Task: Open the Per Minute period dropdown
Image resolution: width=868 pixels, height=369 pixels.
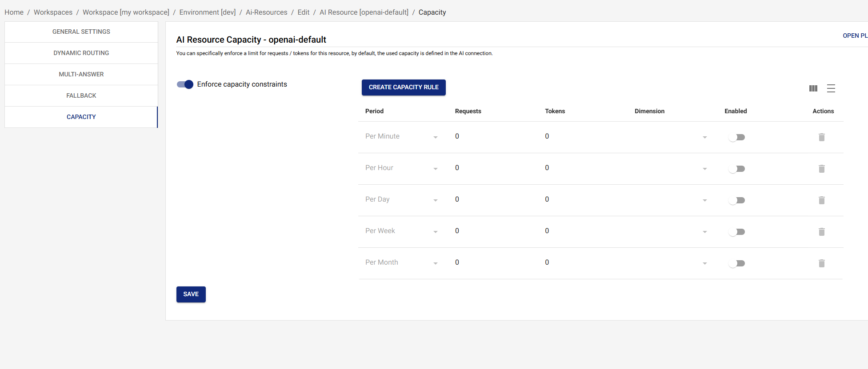Action: (402, 136)
